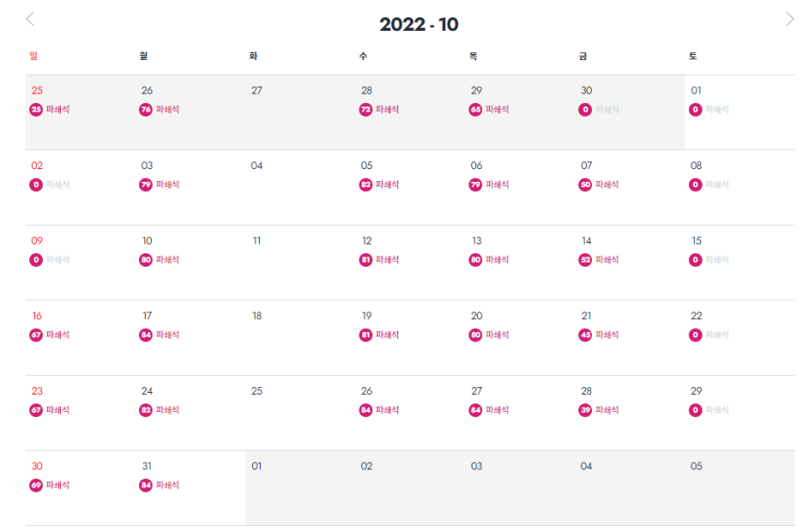Open 파쇄석 entry on October 31
803x532 pixels.
click(x=167, y=486)
